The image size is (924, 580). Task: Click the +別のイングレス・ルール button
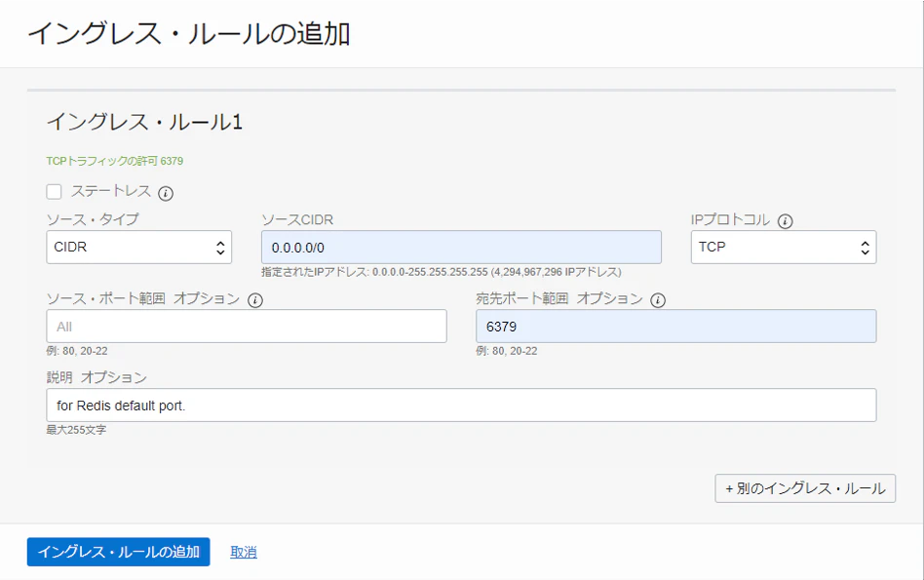(x=804, y=487)
